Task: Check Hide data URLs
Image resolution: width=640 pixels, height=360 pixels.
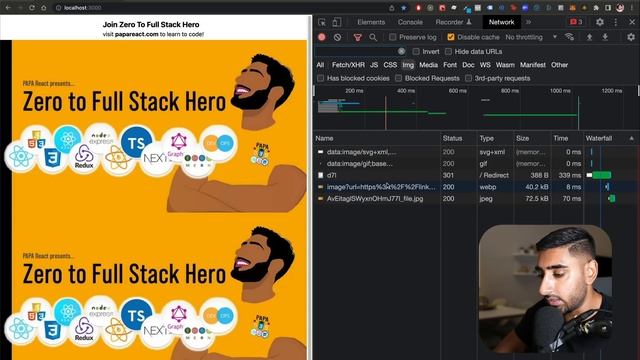Action: point(448,51)
